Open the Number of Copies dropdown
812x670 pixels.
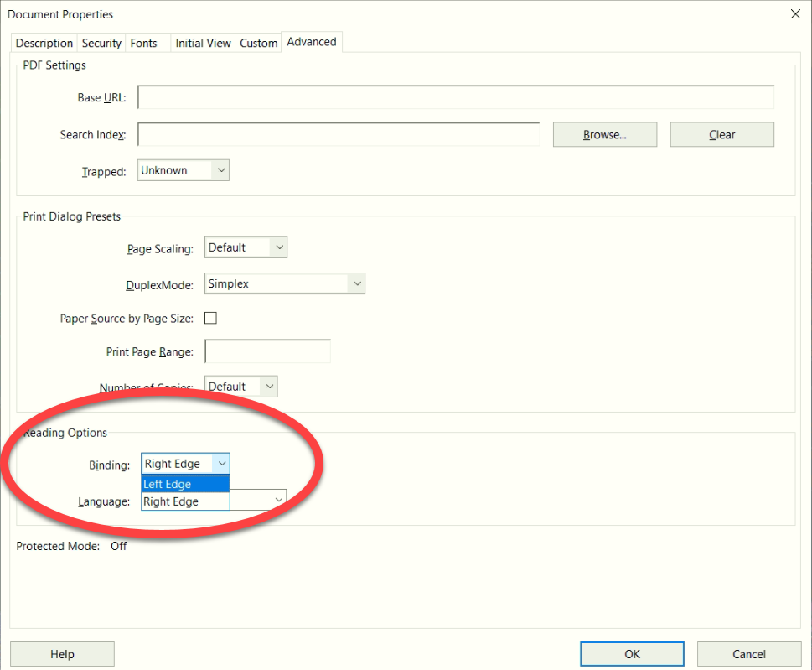241,387
